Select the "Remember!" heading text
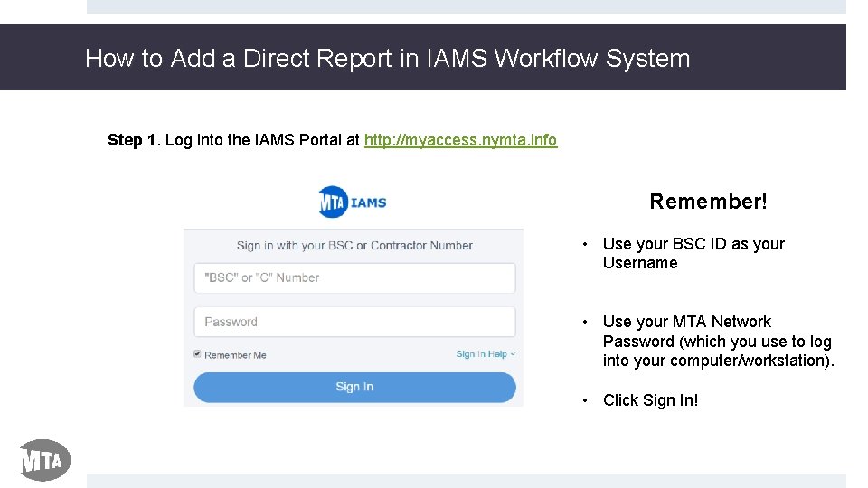Screen dimensions: 868x488 (708, 202)
